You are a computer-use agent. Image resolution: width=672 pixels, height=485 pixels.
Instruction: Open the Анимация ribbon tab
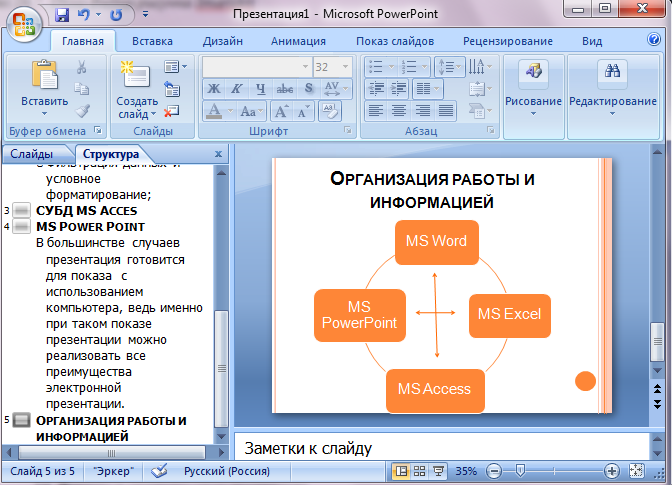(298, 41)
